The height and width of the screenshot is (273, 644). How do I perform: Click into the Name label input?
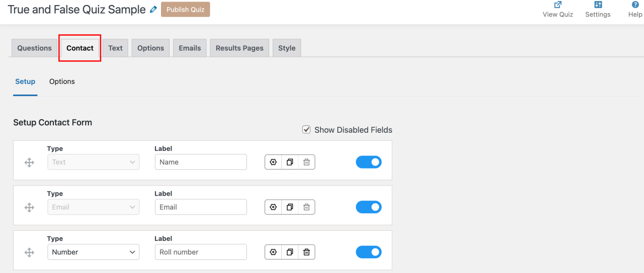pyautogui.click(x=201, y=162)
